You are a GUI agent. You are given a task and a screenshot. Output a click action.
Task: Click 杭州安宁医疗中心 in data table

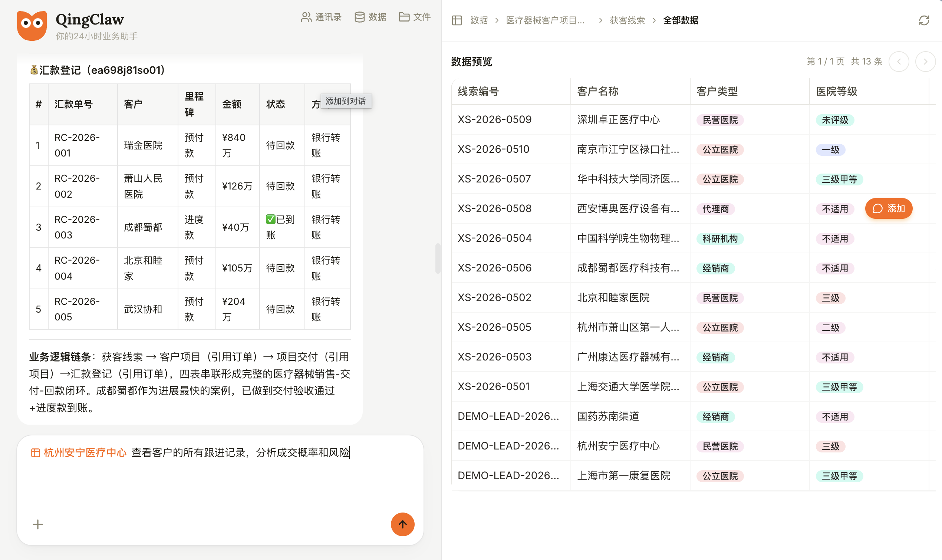(618, 446)
